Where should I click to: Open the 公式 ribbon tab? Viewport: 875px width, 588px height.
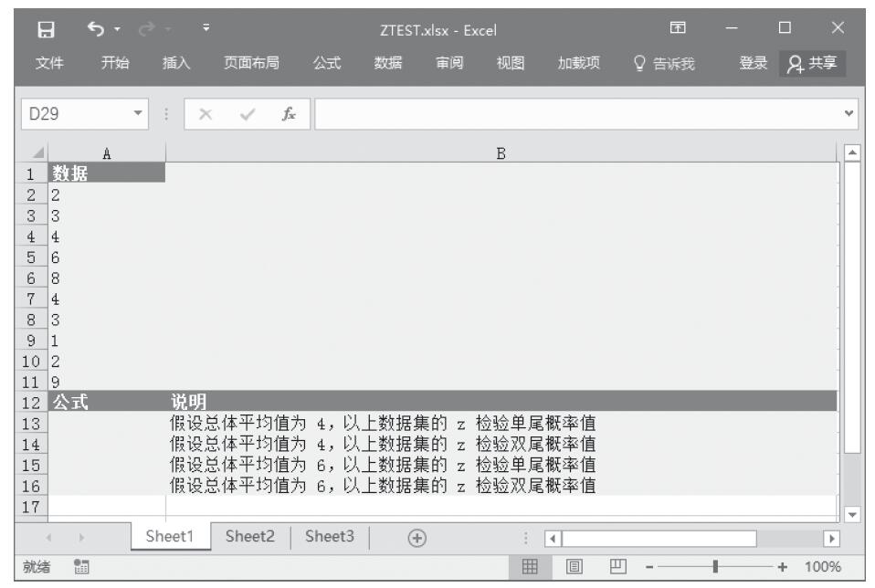[328, 64]
